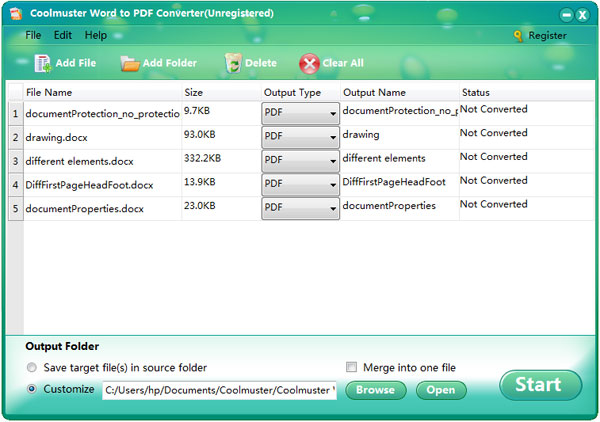The height and width of the screenshot is (422, 600).
Task: Open Output Type dropdown for DiffFirstPageHeadFoot.docx
Action: (300, 184)
